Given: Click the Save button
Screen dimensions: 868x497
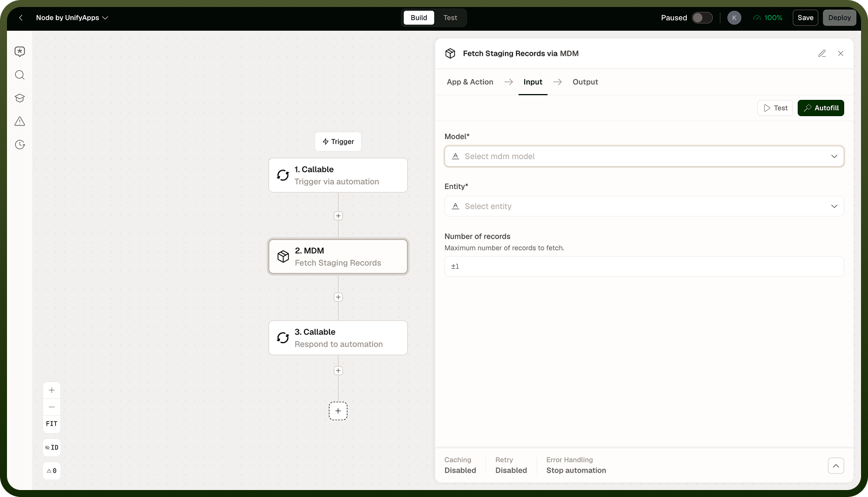Looking at the screenshot, I should (x=805, y=18).
